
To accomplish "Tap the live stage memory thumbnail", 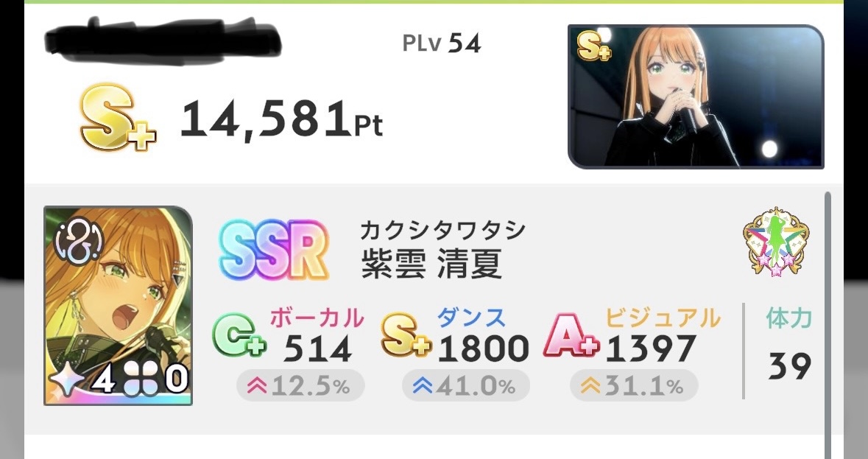I will (x=696, y=97).
